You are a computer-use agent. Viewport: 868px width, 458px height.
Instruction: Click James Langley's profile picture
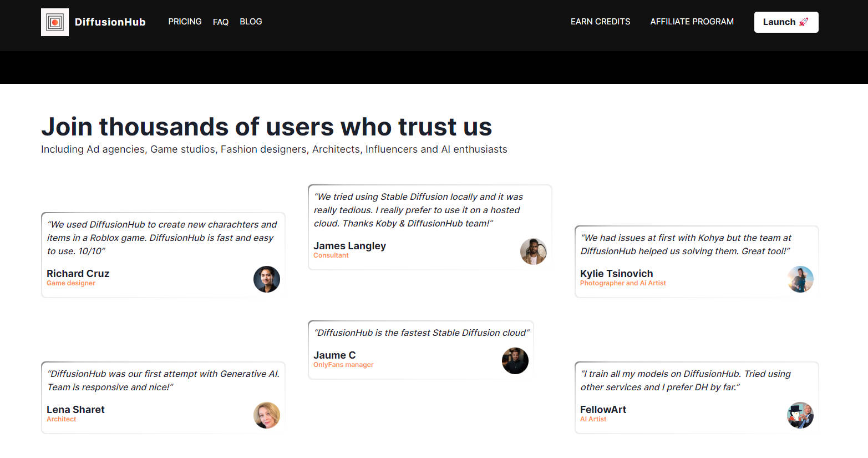coord(533,251)
